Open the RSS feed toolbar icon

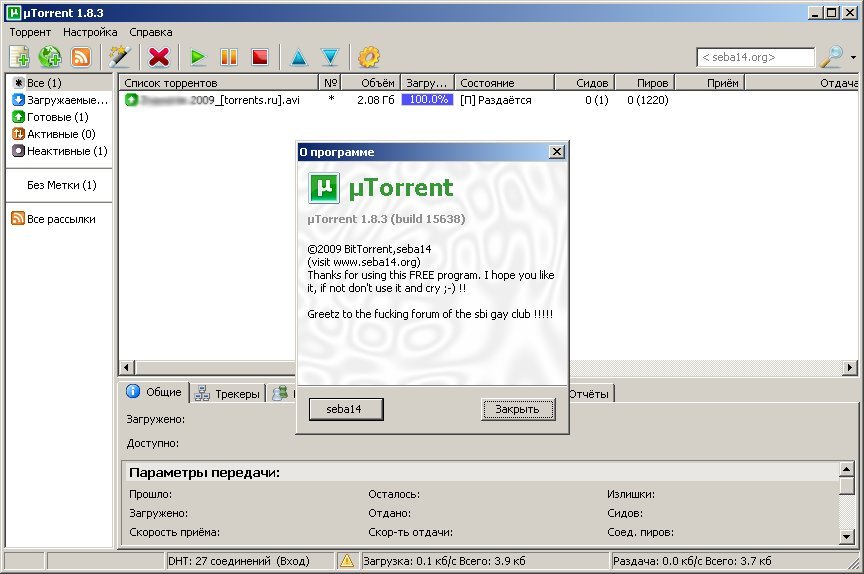[x=80, y=57]
